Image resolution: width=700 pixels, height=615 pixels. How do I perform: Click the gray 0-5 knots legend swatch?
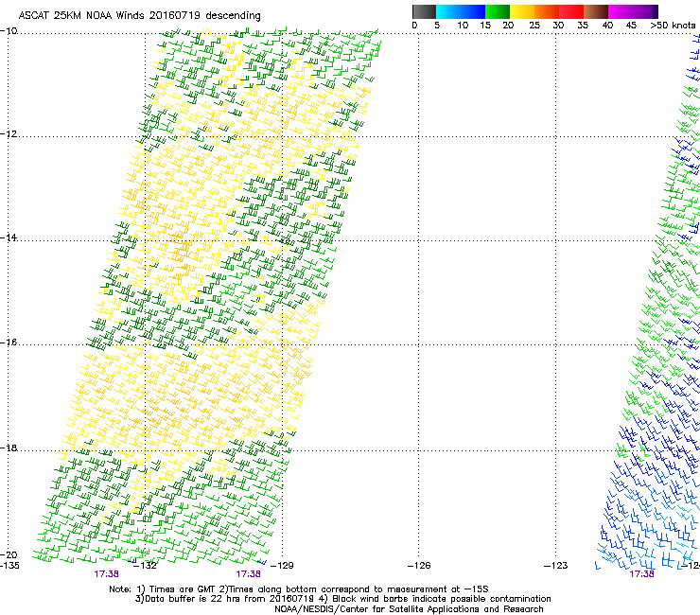tap(424, 11)
